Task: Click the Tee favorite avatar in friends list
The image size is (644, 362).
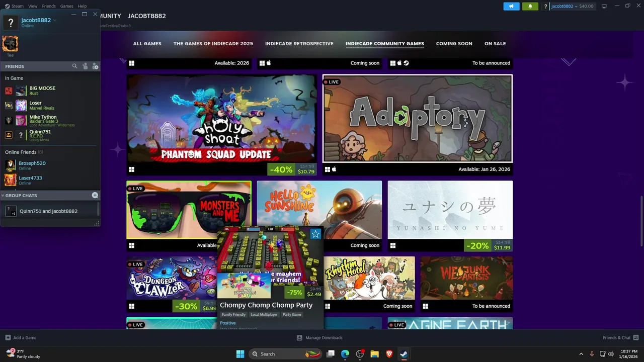Action: (x=10, y=44)
